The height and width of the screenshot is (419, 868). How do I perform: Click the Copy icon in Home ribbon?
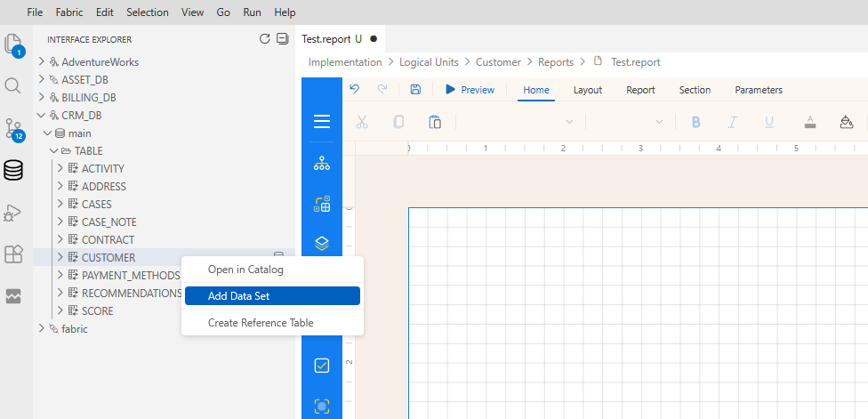(x=398, y=122)
